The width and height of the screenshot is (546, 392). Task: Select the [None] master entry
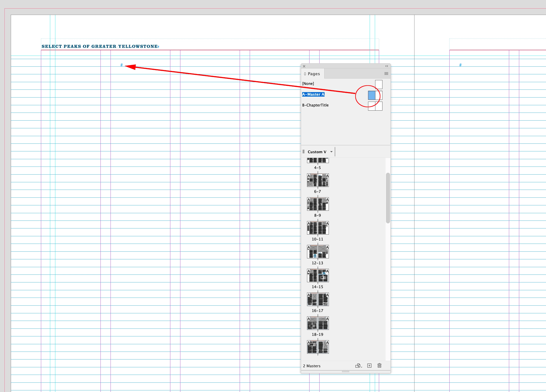[x=308, y=84]
